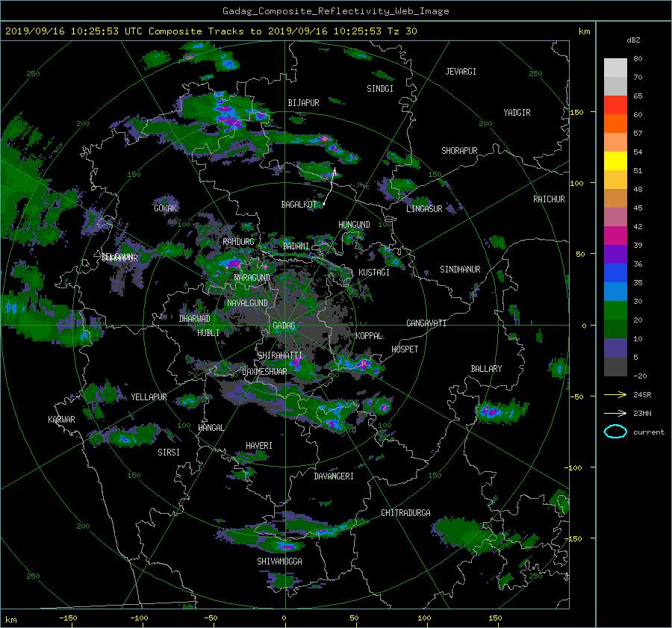Click the SINDGI city label
Viewport: 672px width, 628px height.
[380, 89]
